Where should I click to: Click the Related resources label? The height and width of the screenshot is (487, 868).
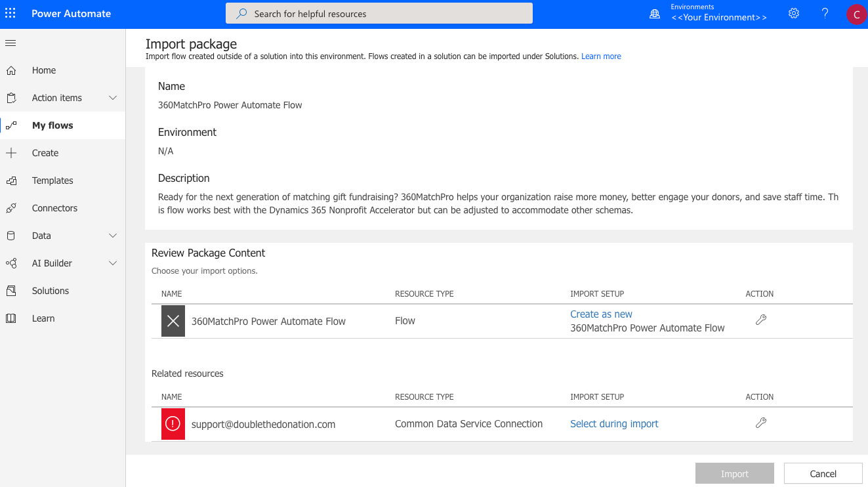coord(187,373)
